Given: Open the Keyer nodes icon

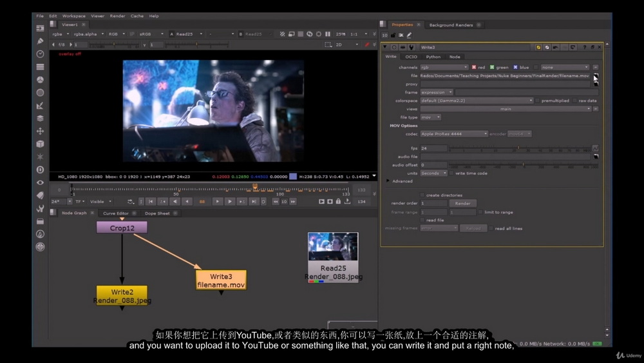Looking at the screenshot, I should 40,106.
